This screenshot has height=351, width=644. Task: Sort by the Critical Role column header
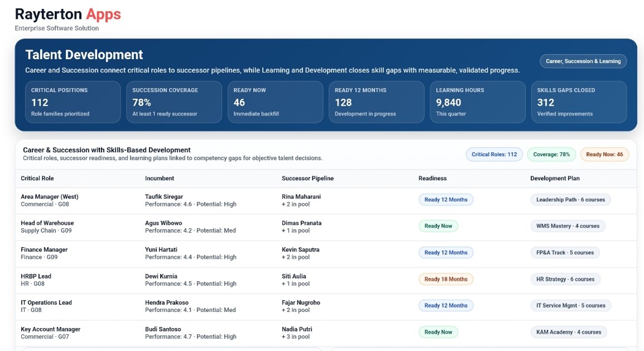coord(37,179)
